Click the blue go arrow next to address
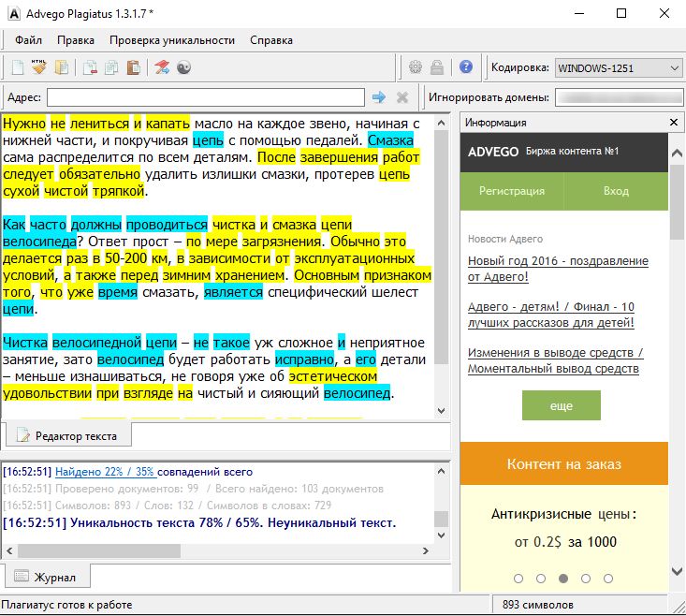 pos(379,97)
